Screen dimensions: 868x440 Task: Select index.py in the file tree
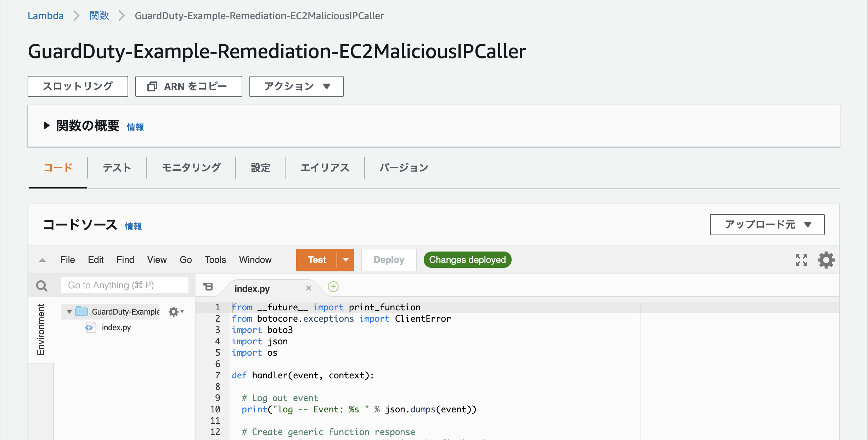(116, 327)
